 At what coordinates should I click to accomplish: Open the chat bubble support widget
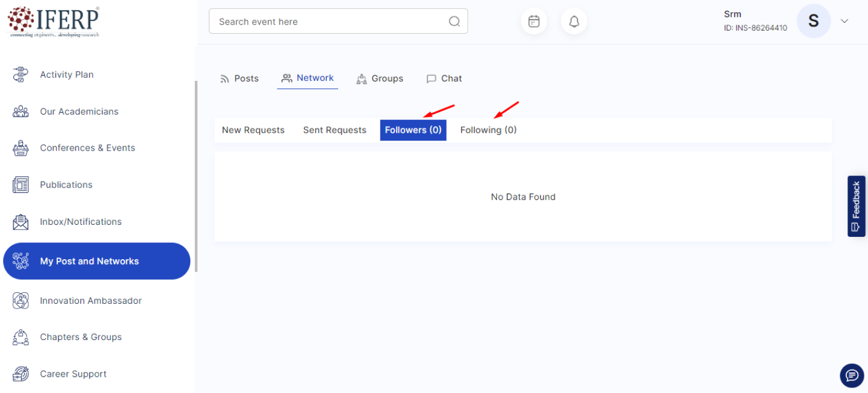851,376
